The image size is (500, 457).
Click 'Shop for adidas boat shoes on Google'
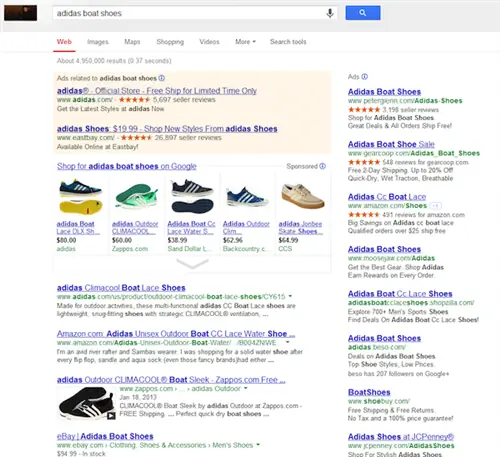tap(127, 166)
